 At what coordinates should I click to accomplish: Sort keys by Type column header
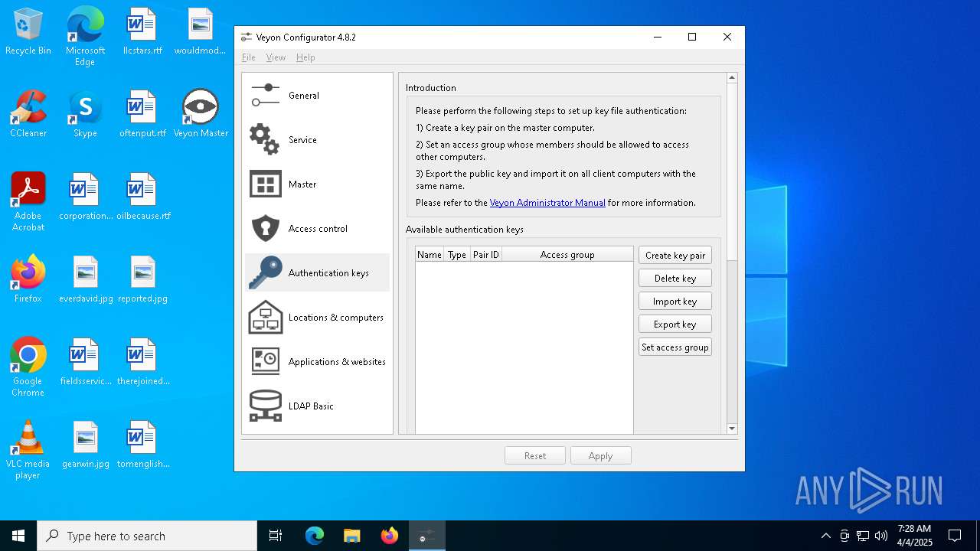pyautogui.click(x=457, y=254)
